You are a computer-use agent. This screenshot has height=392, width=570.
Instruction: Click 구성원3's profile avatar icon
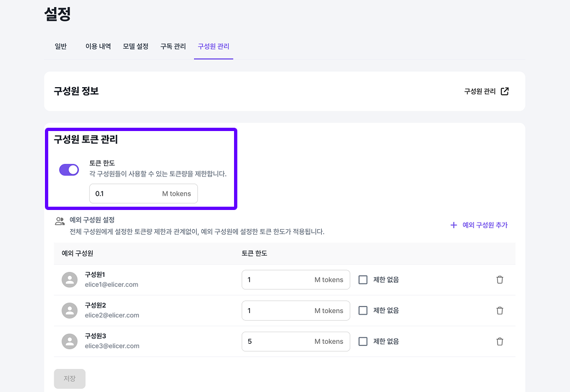69,341
